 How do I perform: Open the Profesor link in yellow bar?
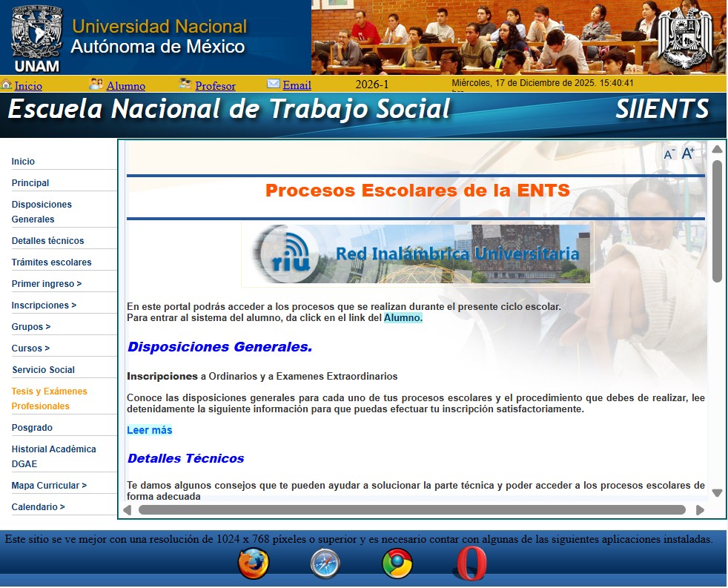coord(215,86)
